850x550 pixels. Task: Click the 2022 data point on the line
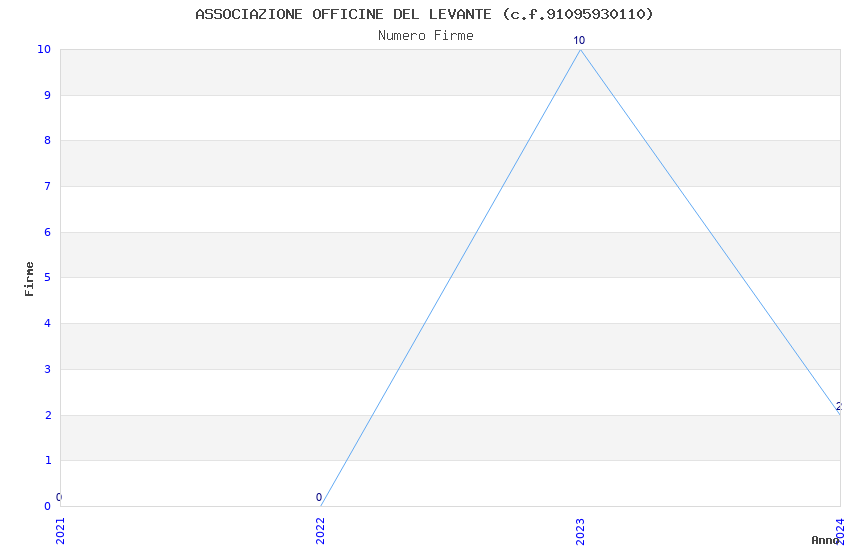point(320,506)
